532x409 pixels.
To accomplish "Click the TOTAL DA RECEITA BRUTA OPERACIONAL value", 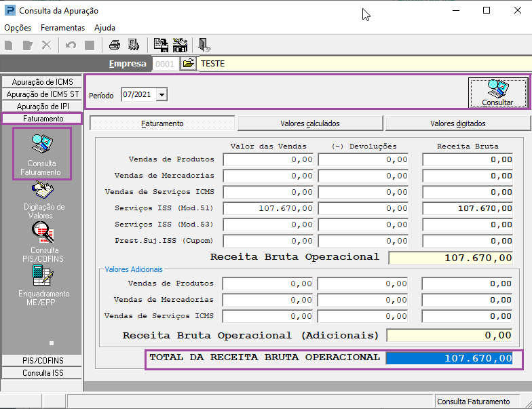I will 449,358.
